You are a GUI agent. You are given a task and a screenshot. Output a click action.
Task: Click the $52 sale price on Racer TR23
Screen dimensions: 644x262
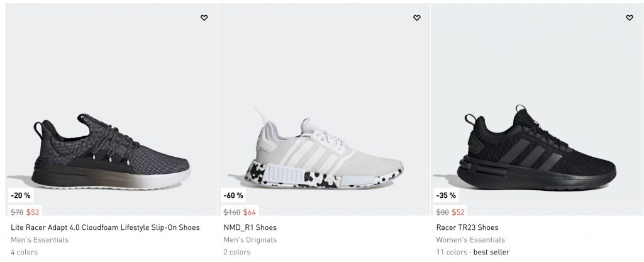pyautogui.click(x=458, y=212)
